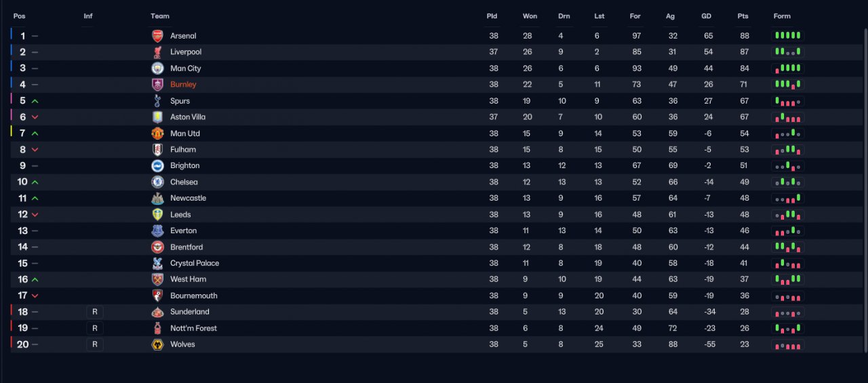The image size is (868, 383).
Task: Click the Arsenal club crest icon
Action: click(157, 36)
